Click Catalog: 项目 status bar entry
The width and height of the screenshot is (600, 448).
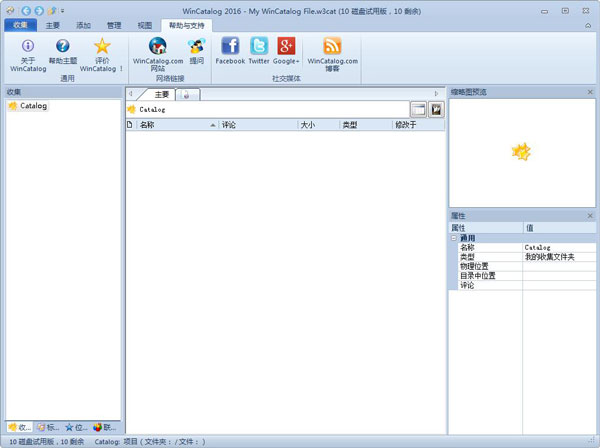150,441
